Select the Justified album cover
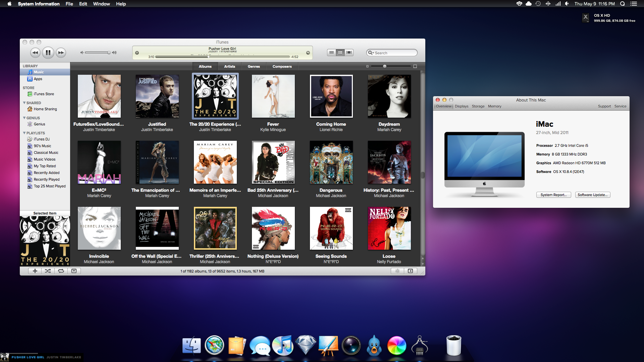This screenshot has width=644, height=362. click(157, 96)
